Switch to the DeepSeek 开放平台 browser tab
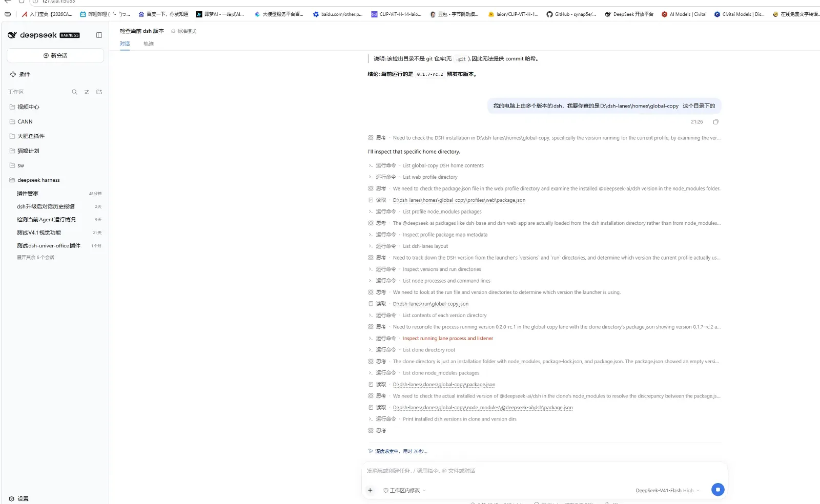The height and width of the screenshot is (504, 820). click(629, 14)
